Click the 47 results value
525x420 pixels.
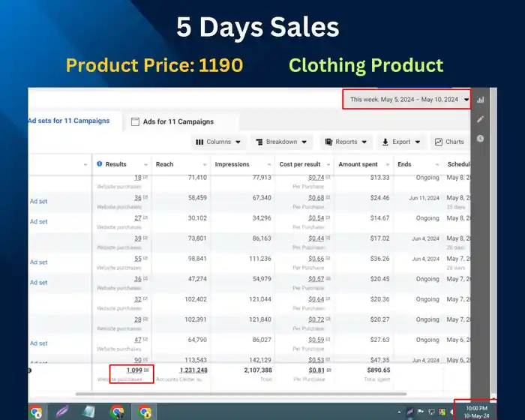pos(138,340)
